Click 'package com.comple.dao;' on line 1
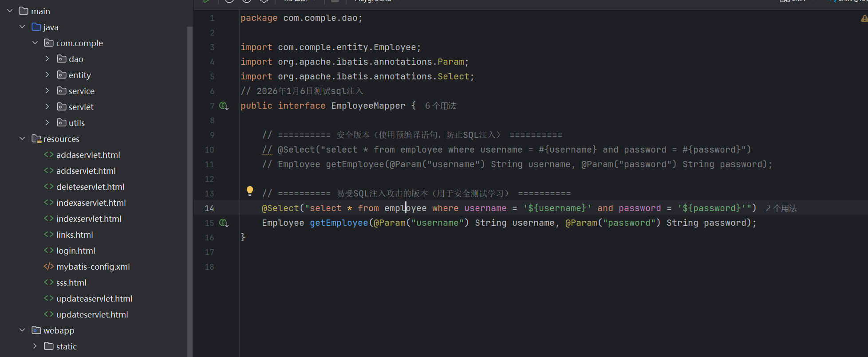This screenshot has width=868, height=357. [x=302, y=18]
